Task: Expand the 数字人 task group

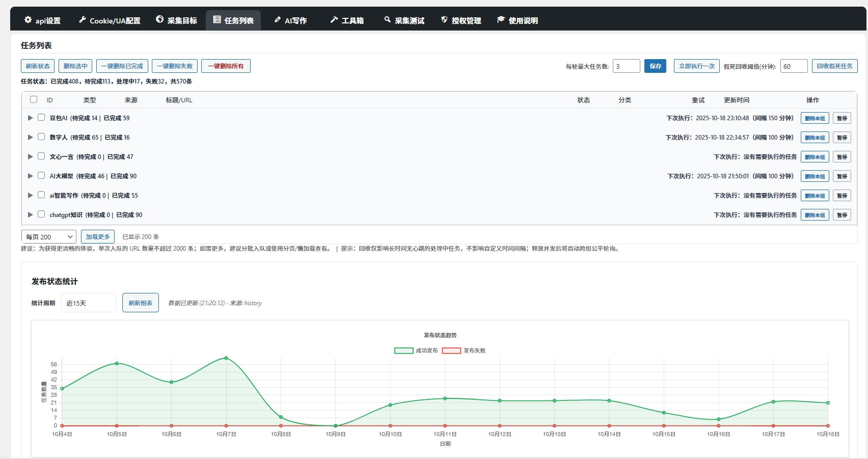Action: point(30,137)
